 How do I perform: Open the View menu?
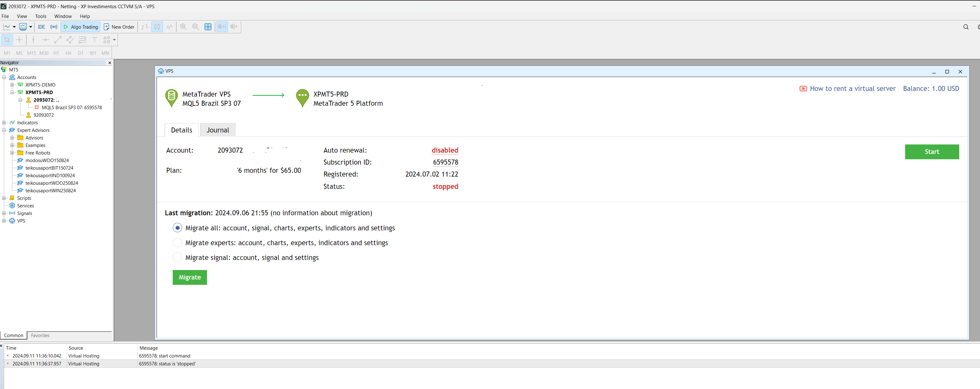(22, 16)
